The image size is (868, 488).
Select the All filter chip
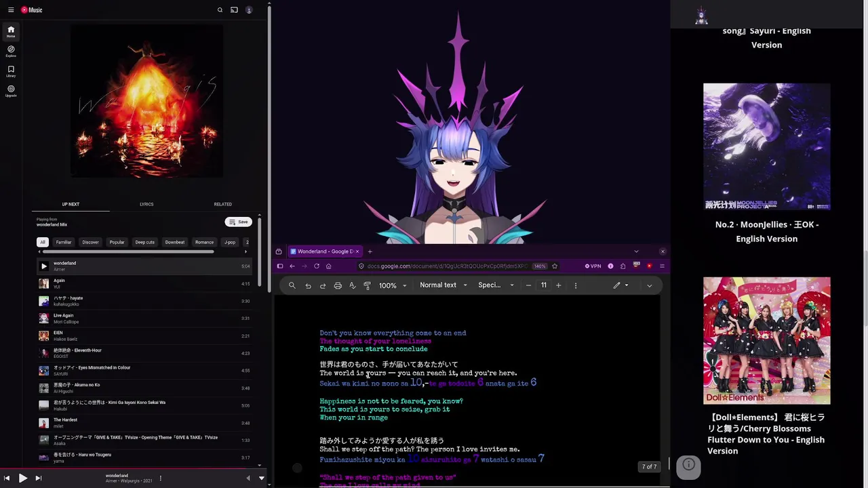click(43, 242)
